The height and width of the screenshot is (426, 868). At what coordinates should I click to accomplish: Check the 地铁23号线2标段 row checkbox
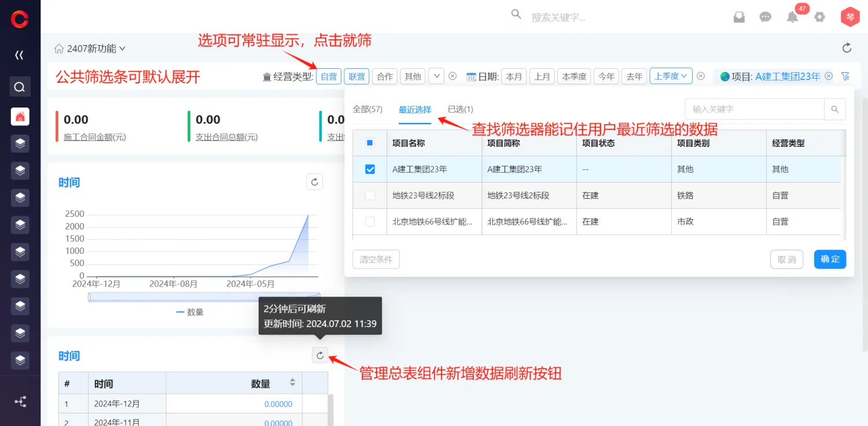(370, 195)
